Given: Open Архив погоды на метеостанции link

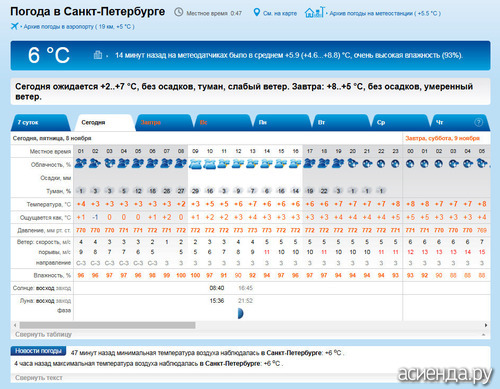Looking at the screenshot, I should click(385, 13).
